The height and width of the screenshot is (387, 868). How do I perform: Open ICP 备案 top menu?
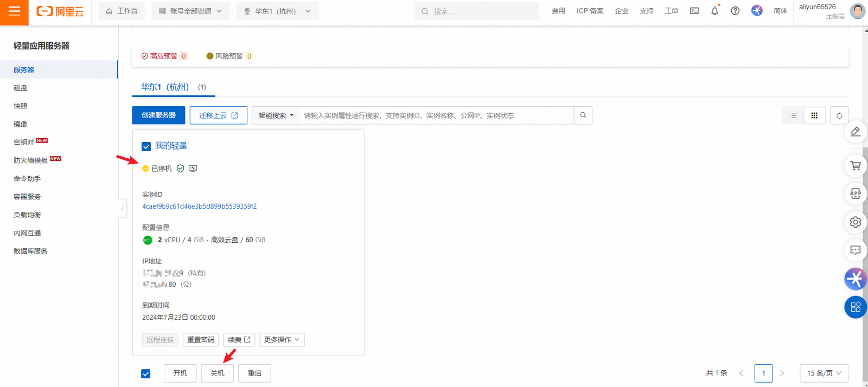click(590, 11)
